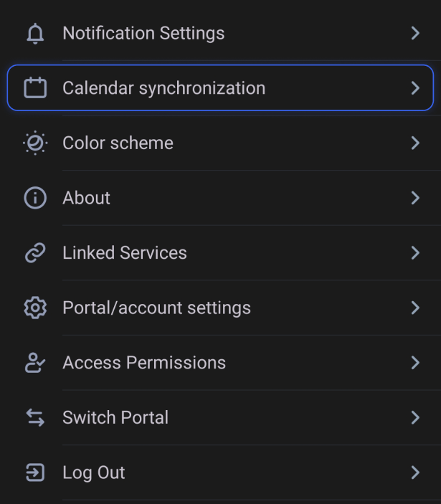Open the Color scheme chevron
Viewport: 441px width, 504px height.
point(415,143)
